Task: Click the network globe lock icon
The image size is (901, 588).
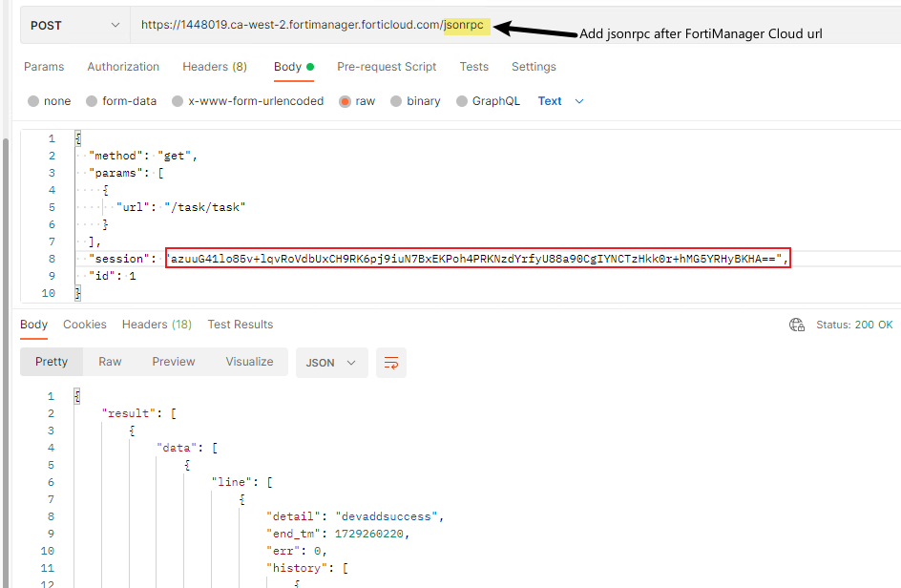Action: [x=796, y=325]
